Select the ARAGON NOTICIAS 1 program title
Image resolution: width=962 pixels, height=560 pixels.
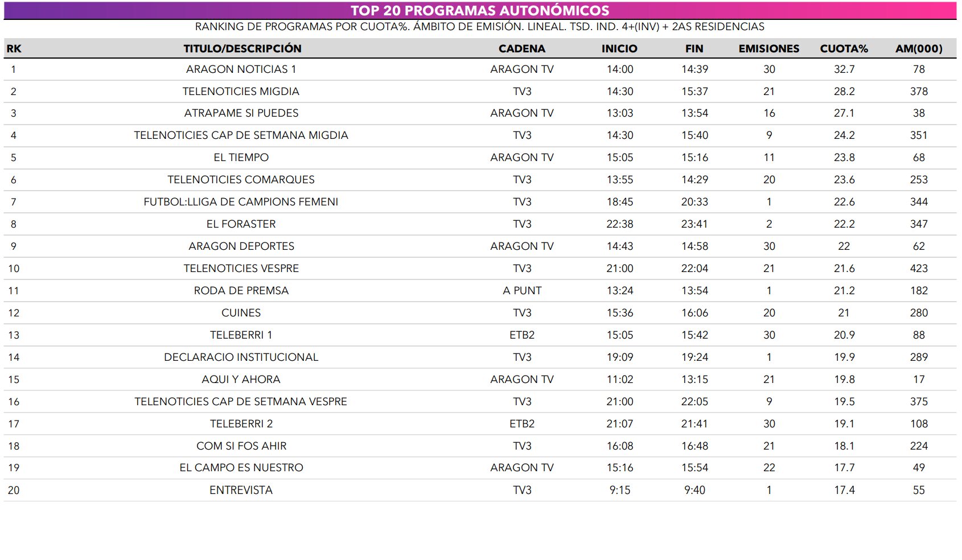point(241,69)
